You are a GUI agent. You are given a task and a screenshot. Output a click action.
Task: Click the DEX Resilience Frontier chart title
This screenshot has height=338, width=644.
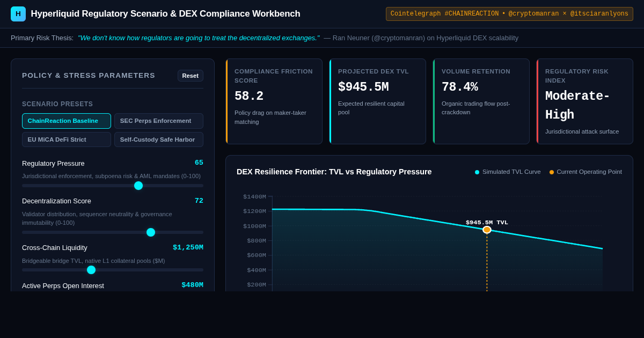click(x=334, y=172)
